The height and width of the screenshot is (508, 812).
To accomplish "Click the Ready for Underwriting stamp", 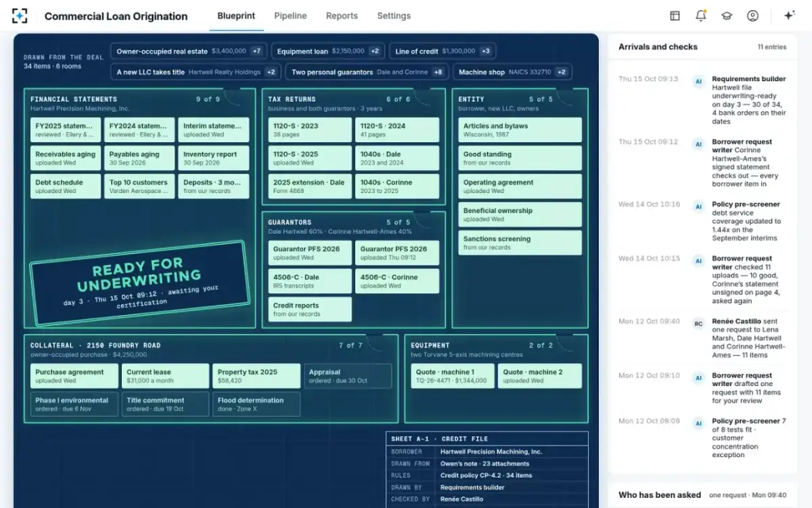I will point(139,282).
